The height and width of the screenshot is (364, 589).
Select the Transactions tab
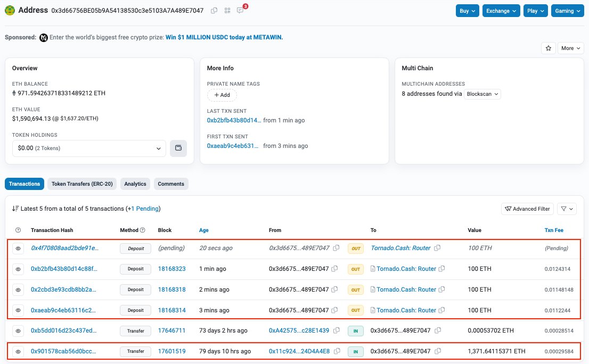point(24,184)
